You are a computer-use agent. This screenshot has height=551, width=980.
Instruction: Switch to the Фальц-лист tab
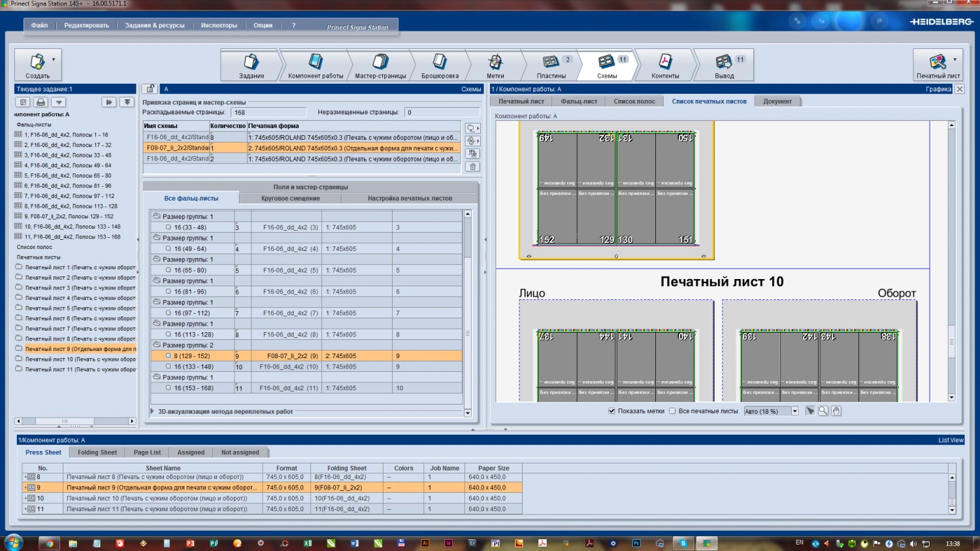click(x=579, y=101)
